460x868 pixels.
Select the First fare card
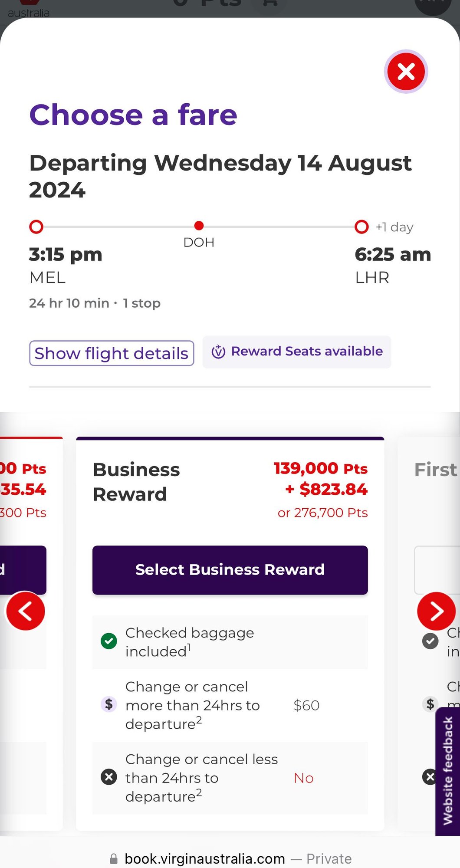pos(435,470)
